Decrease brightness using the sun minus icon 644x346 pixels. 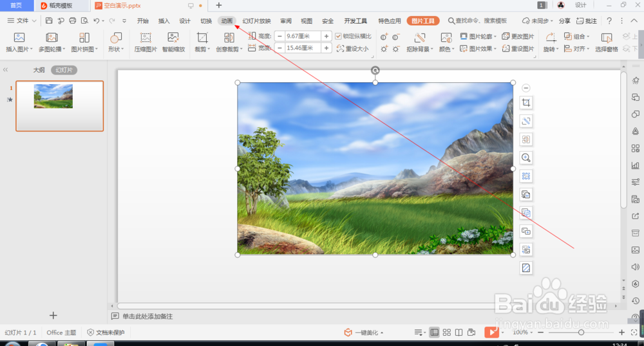point(395,49)
